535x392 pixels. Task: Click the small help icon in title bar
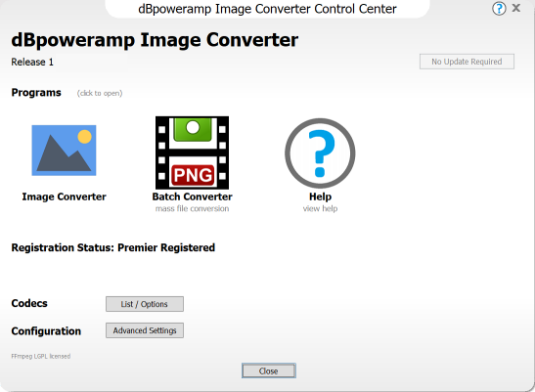499,8
